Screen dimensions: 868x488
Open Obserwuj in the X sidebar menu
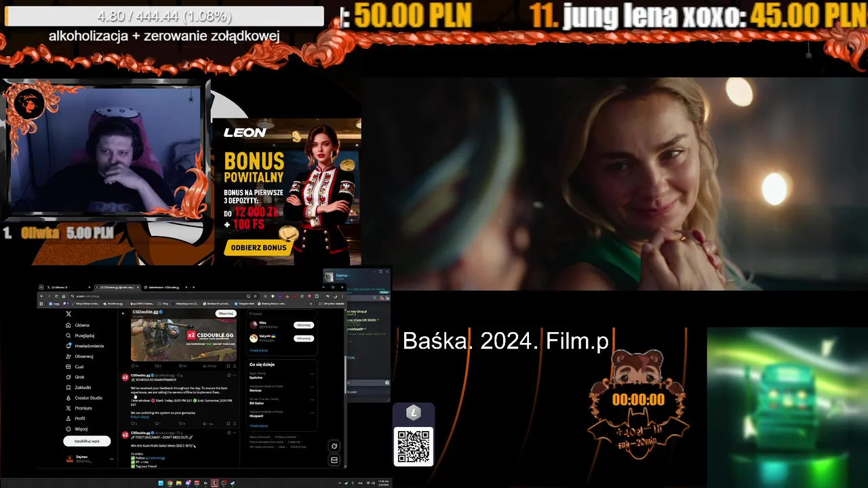(x=80, y=357)
